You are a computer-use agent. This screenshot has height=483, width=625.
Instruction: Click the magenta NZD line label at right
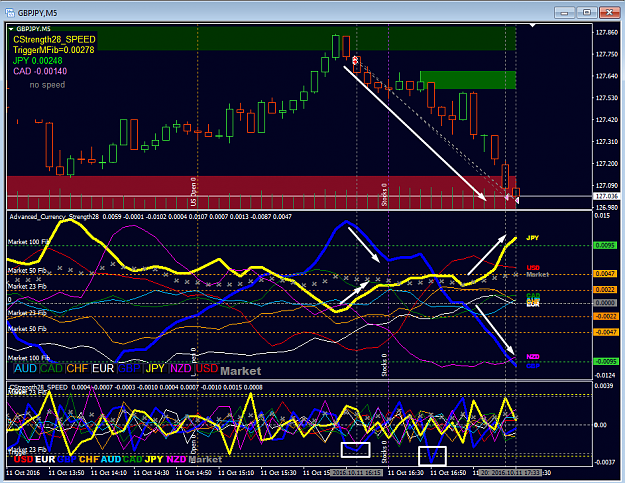(x=533, y=357)
